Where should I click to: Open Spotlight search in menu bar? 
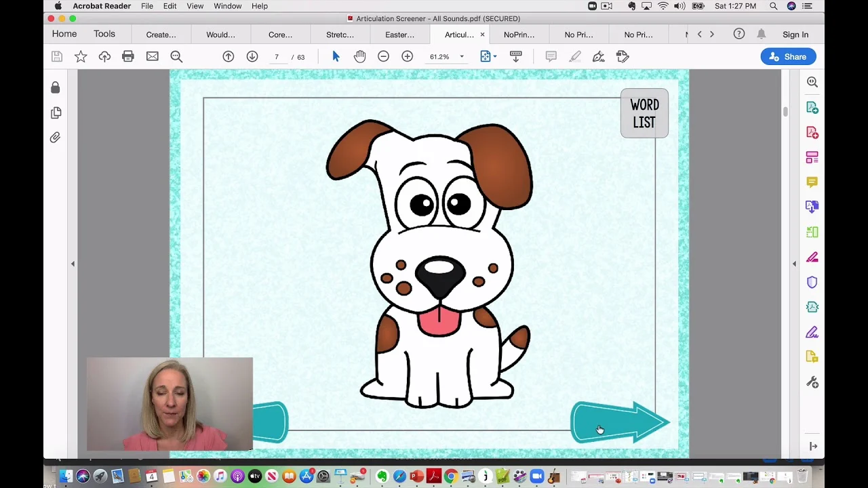pyautogui.click(x=773, y=6)
